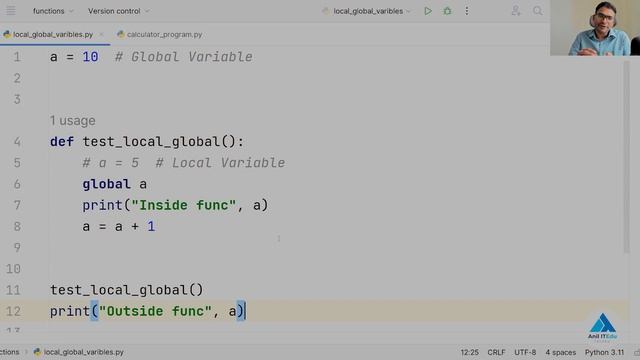
Task: Open the local_global_varibles run configuration dropdown
Action: click(x=366, y=11)
